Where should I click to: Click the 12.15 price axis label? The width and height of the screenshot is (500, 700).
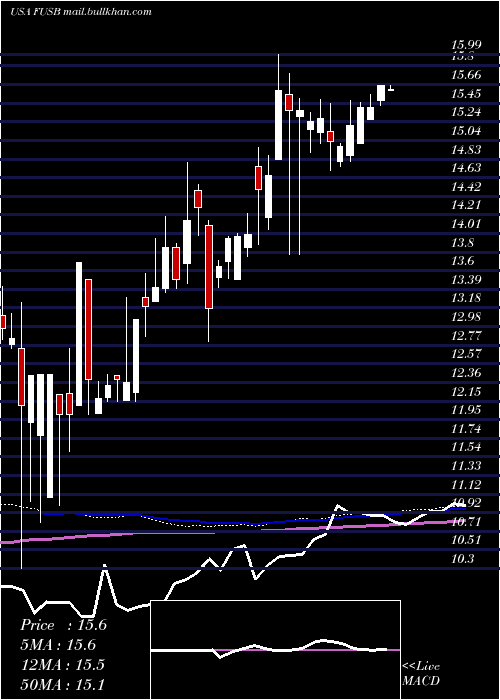pyautogui.click(x=466, y=392)
